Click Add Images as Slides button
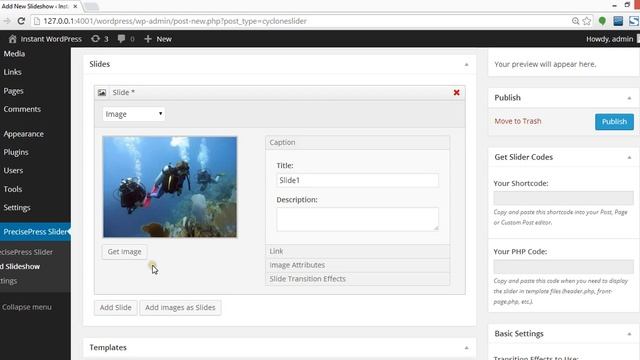 coord(180,308)
